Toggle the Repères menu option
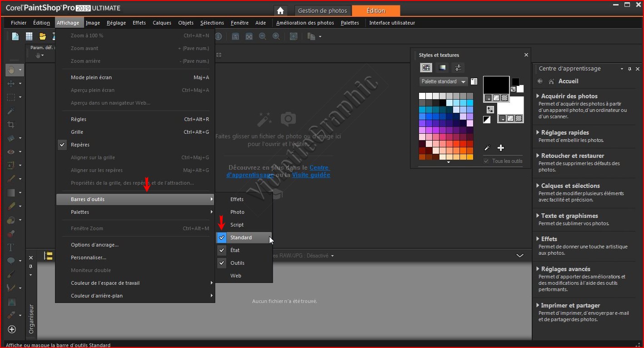Image resolution: width=644 pixels, height=348 pixels. pyautogui.click(x=80, y=145)
